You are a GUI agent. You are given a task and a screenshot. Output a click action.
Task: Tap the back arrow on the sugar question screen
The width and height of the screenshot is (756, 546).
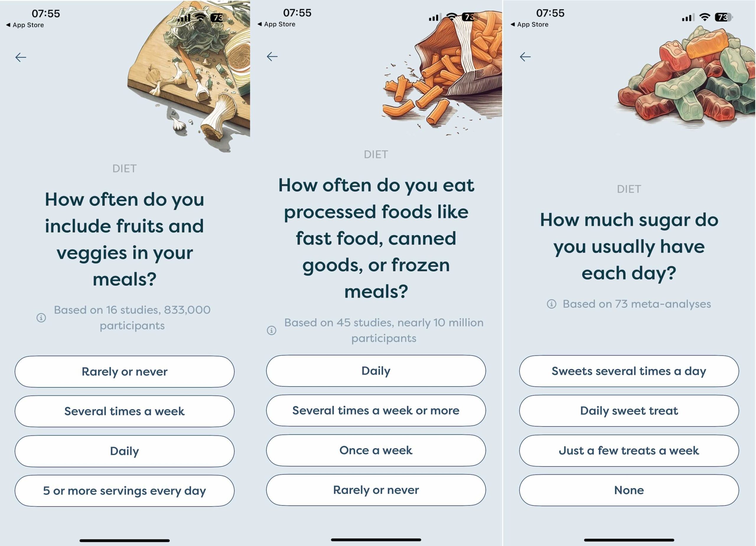525,57
